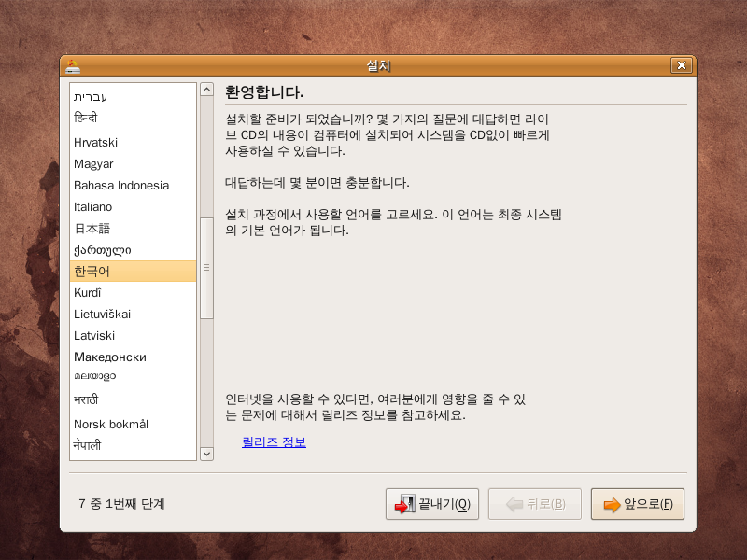
Task: Choose Kurdî from the language list
Action: tap(133, 292)
